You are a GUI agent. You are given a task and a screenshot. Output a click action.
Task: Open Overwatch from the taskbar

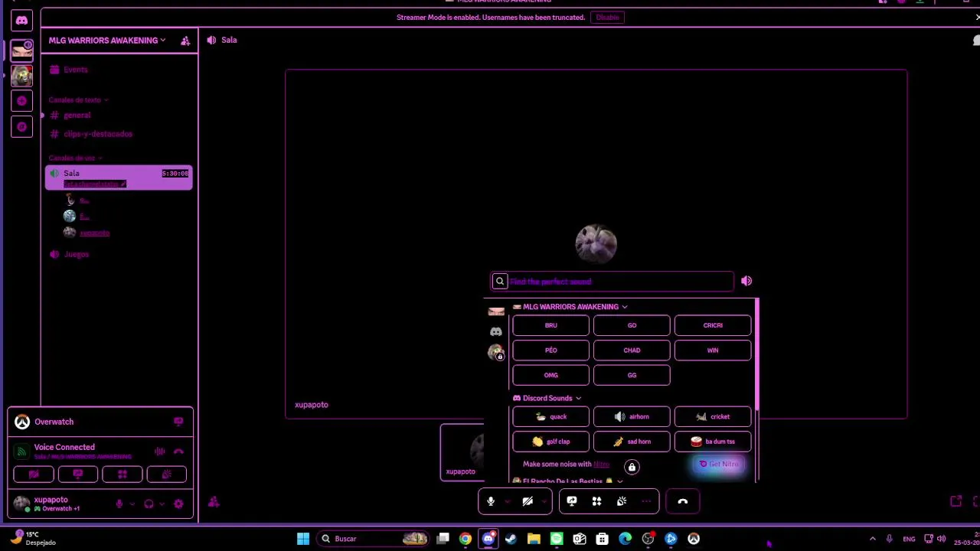tap(694, 539)
